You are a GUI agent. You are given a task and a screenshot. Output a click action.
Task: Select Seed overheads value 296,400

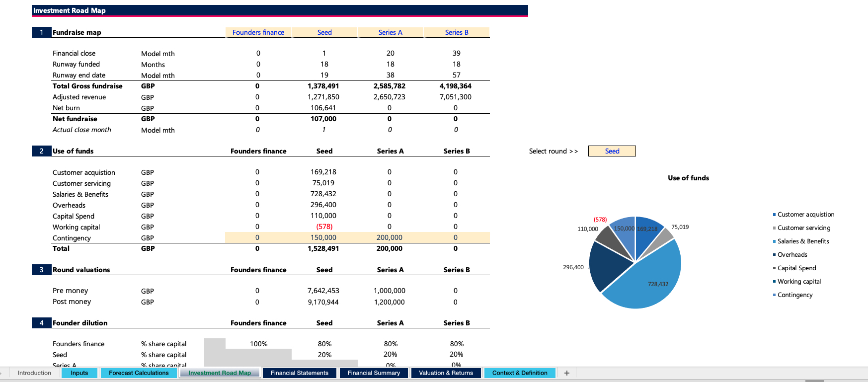(323, 205)
